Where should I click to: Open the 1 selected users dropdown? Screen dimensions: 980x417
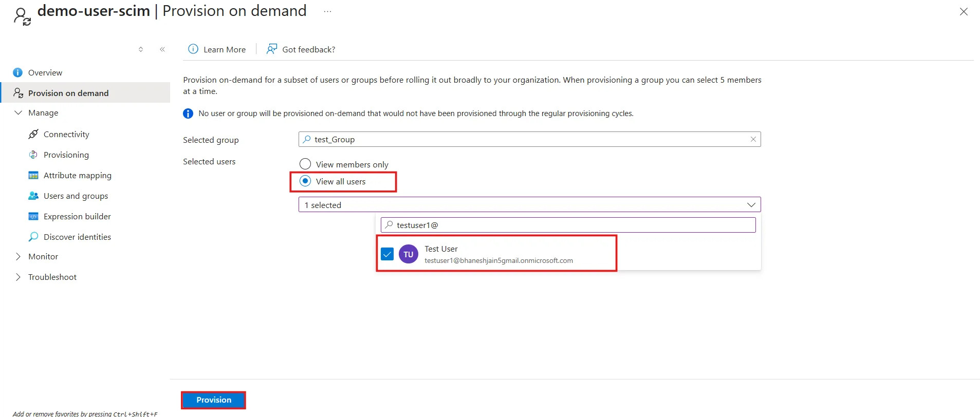[x=529, y=204]
